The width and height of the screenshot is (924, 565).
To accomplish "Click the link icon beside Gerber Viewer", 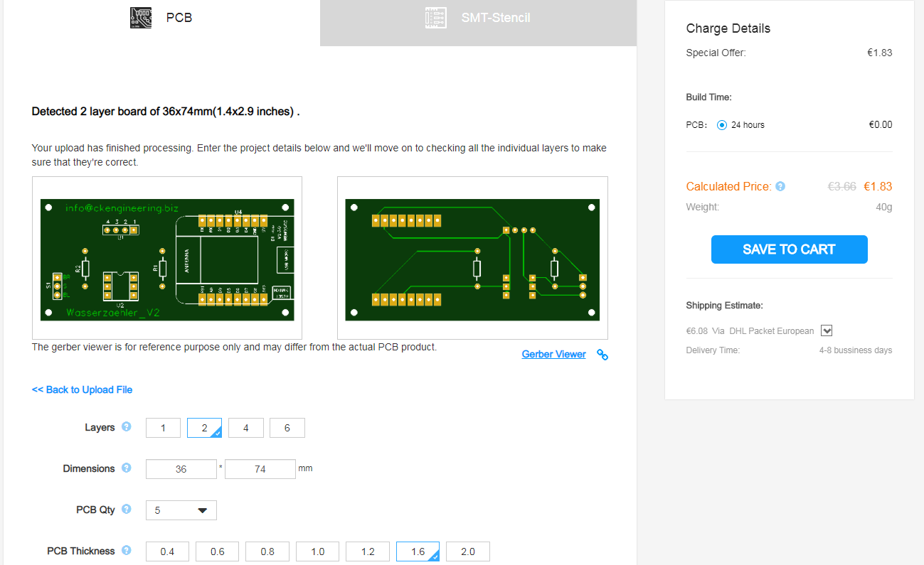I will click(x=602, y=355).
